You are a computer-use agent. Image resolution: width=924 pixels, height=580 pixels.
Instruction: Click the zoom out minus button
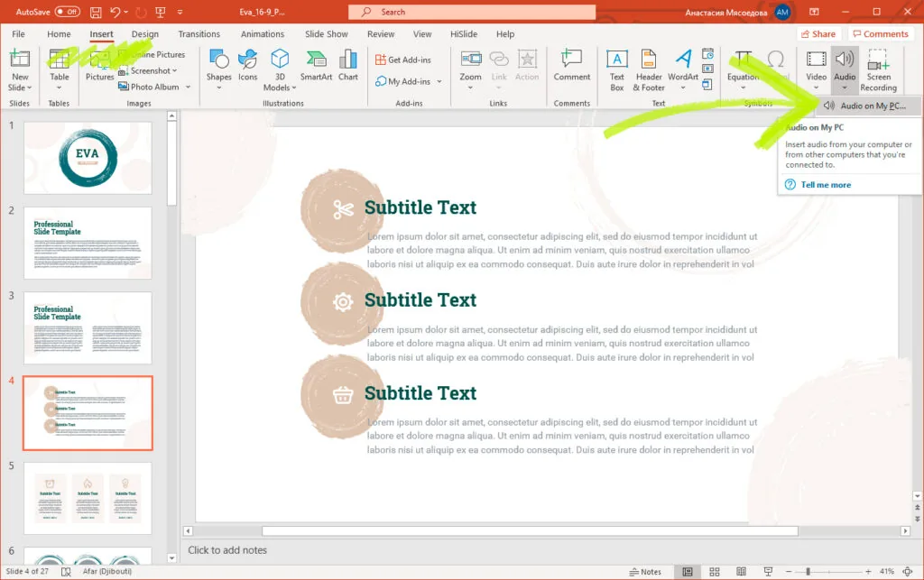[789, 572]
